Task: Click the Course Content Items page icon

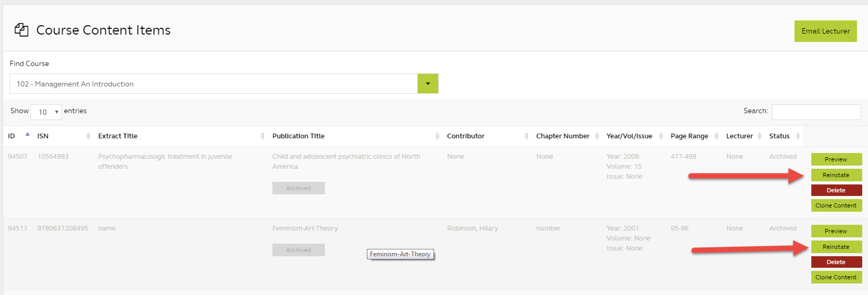Action: 22,30
